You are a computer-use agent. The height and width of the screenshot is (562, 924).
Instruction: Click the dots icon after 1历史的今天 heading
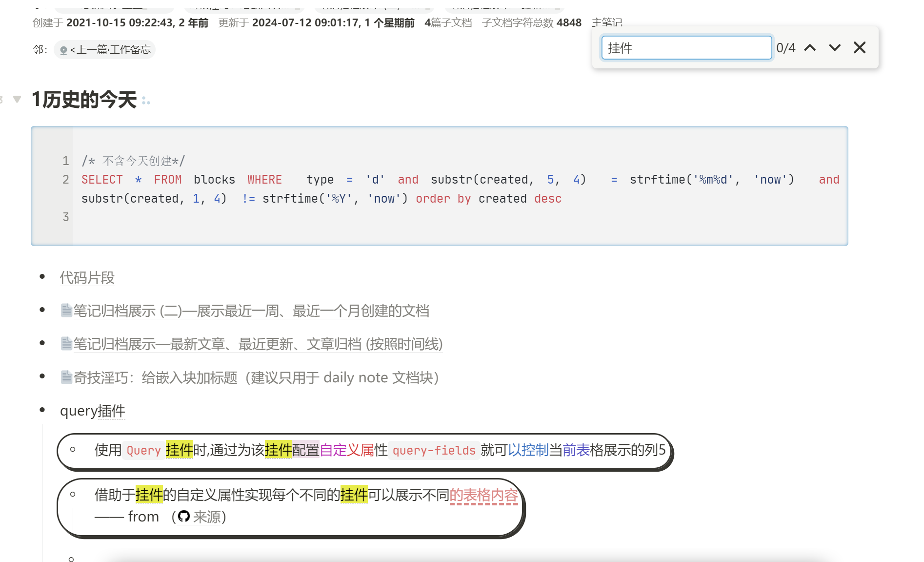click(146, 101)
